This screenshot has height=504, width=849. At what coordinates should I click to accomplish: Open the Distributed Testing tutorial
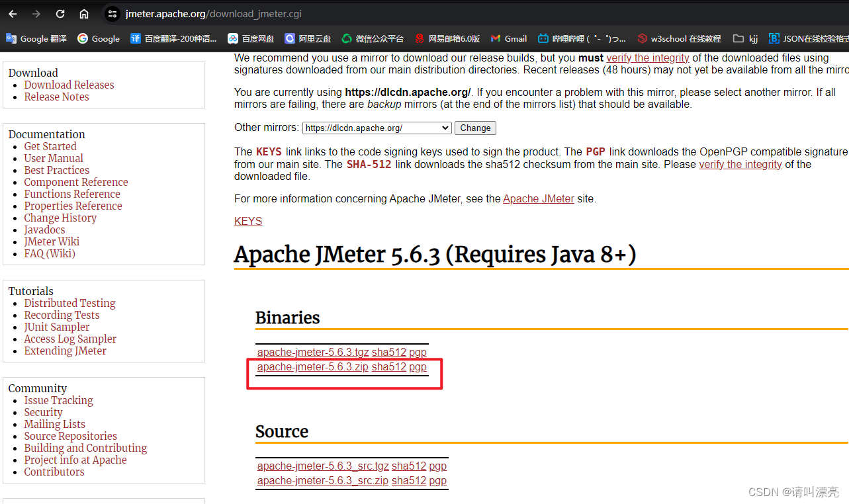click(x=69, y=303)
